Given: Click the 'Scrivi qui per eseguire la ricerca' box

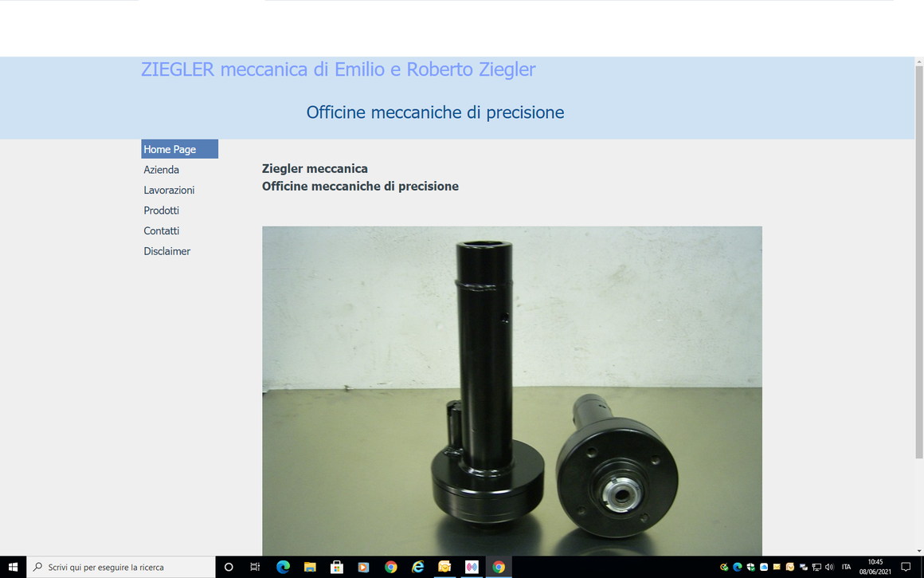Looking at the screenshot, I should (121, 567).
